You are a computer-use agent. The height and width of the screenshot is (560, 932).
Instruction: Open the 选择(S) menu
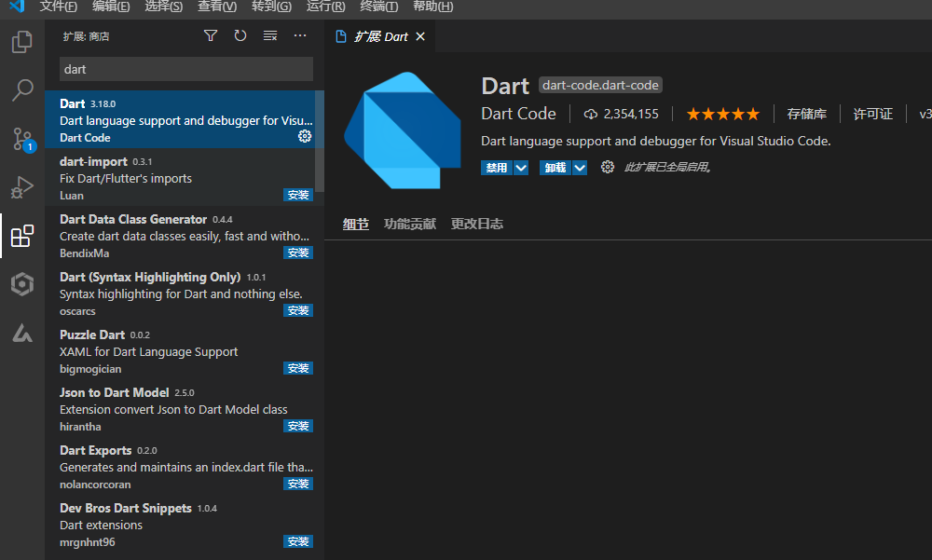tap(164, 7)
